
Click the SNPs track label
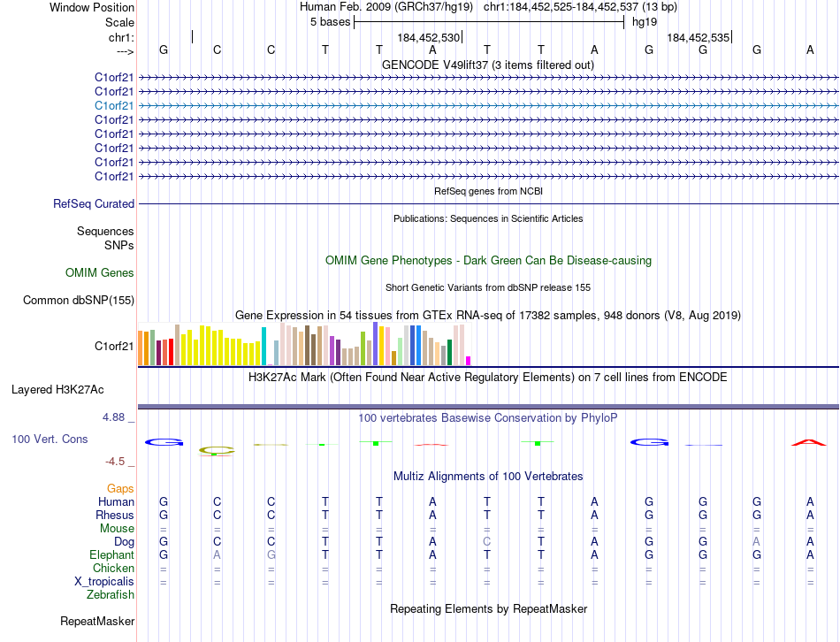click(x=119, y=245)
